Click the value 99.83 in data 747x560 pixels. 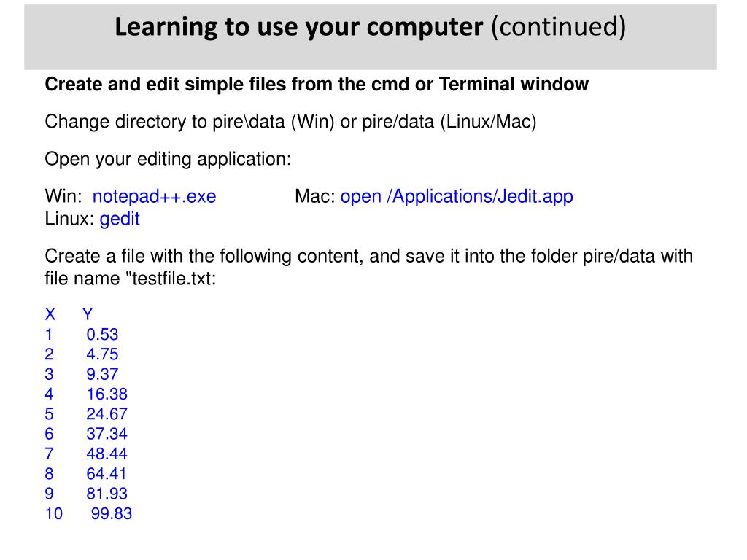112,514
